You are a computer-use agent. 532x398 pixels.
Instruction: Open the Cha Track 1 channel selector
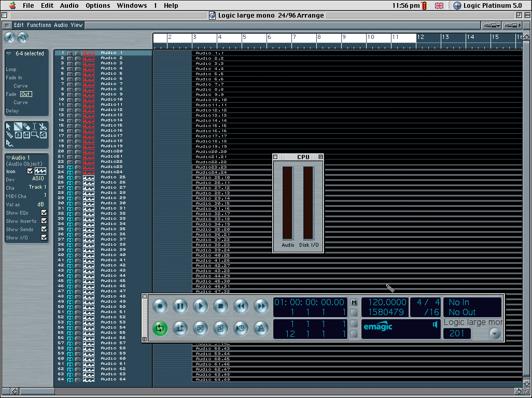tap(37, 187)
